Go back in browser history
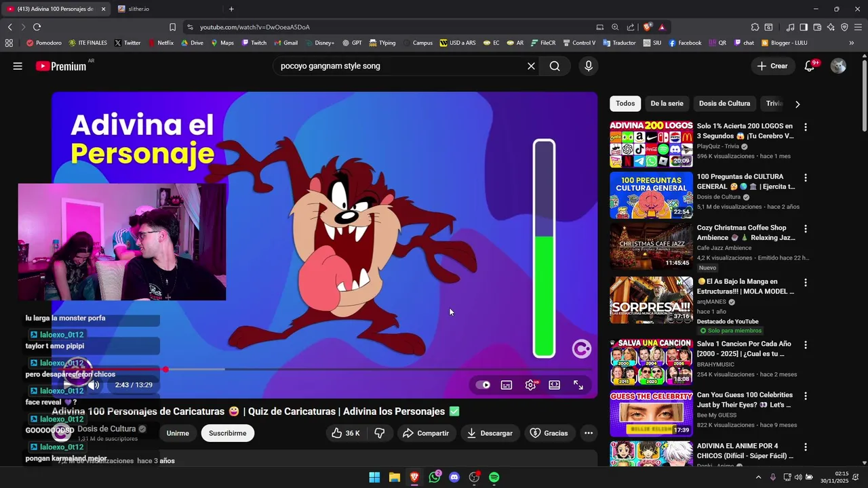This screenshot has width=868, height=488. click(x=9, y=27)
